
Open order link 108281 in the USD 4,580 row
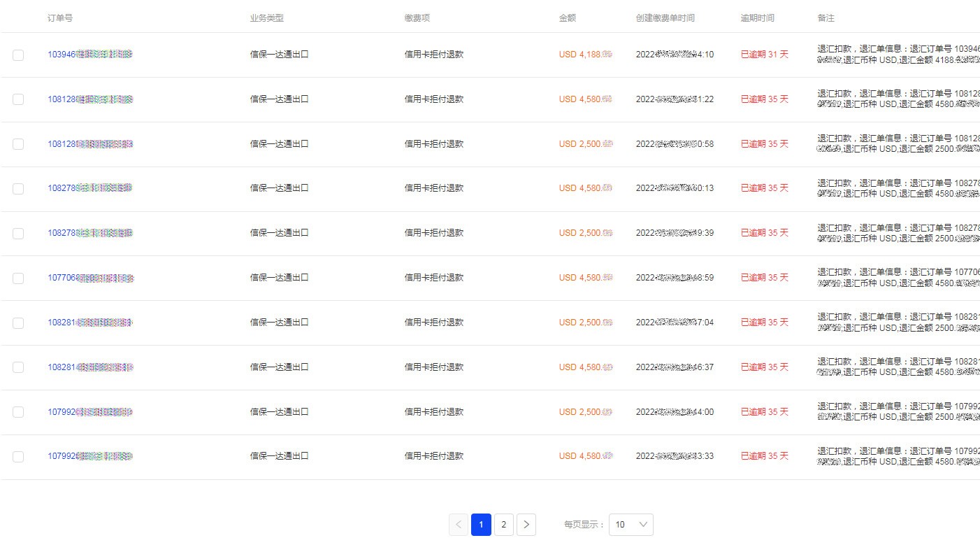90,367
